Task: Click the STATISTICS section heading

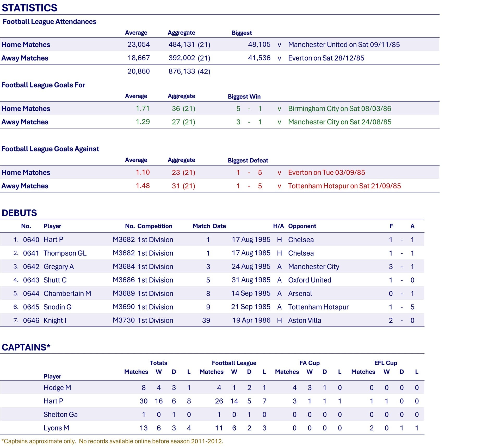Action: [29, 8]
